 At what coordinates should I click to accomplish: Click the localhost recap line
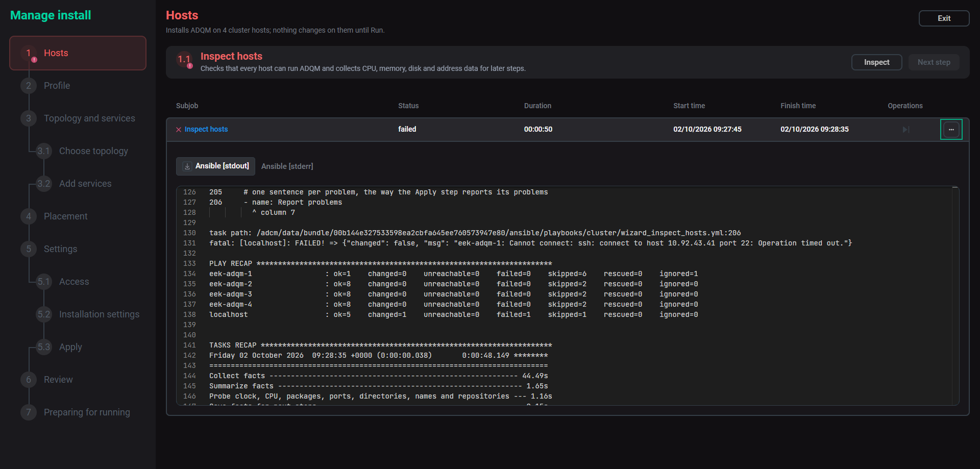click(454, 315)
